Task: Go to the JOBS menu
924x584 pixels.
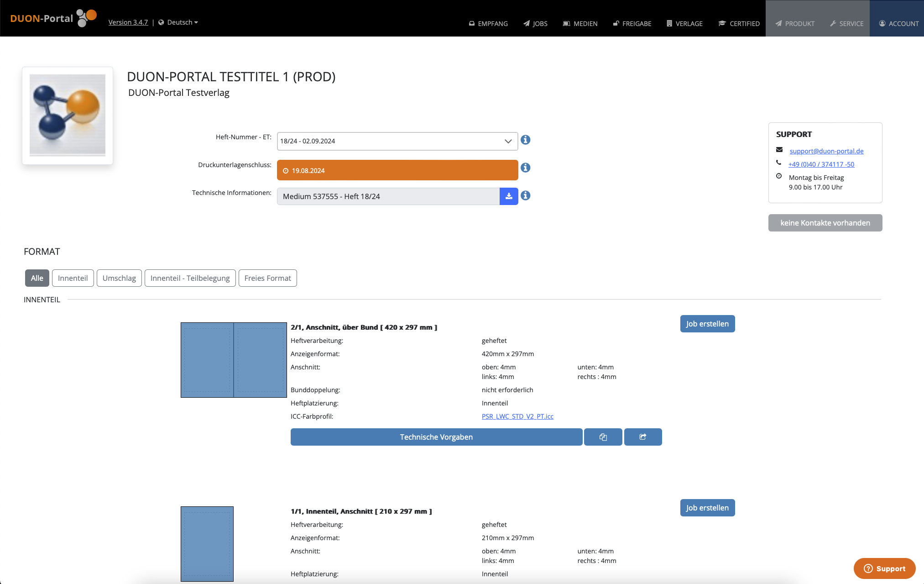Action: coord(535,23)
